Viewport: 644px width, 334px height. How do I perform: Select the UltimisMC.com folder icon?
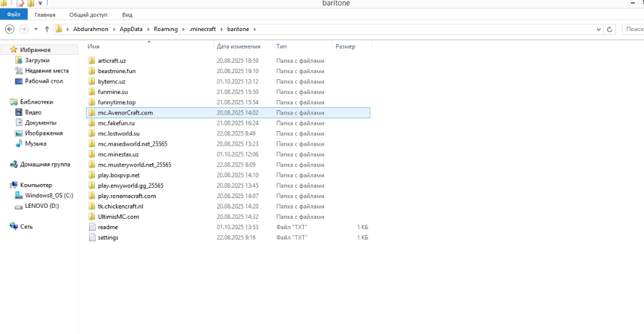click(92, 216)
